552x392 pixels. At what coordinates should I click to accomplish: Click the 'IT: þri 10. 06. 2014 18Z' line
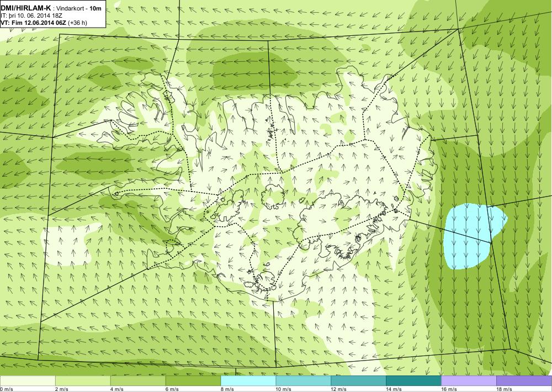pos(31,15)
